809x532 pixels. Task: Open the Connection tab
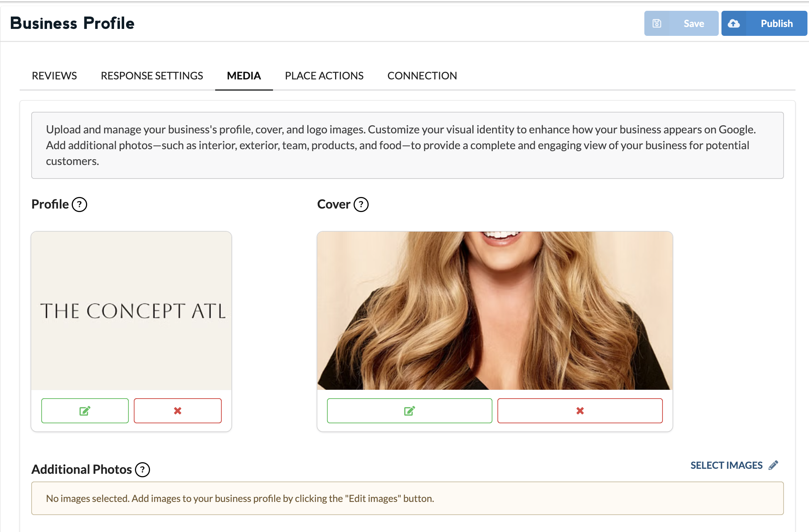(422, 76)
